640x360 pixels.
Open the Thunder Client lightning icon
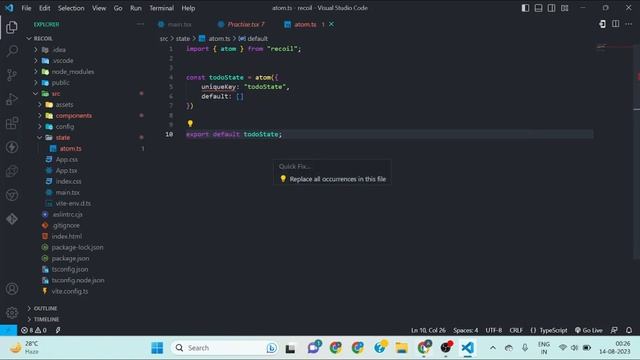12,147
